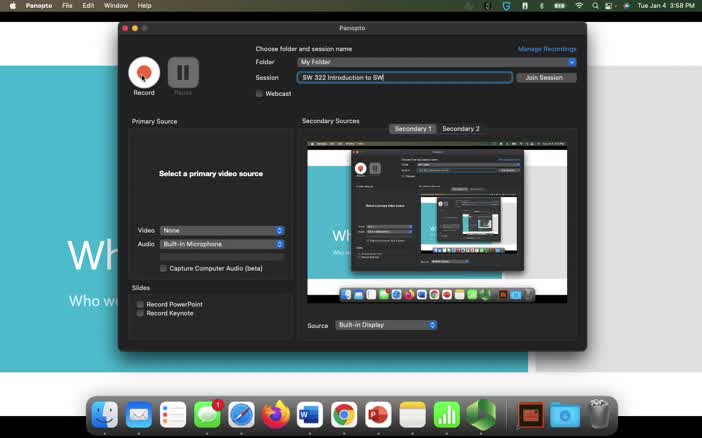
Task: Open Firefox from the dock
Action: (x=276, y=414)
